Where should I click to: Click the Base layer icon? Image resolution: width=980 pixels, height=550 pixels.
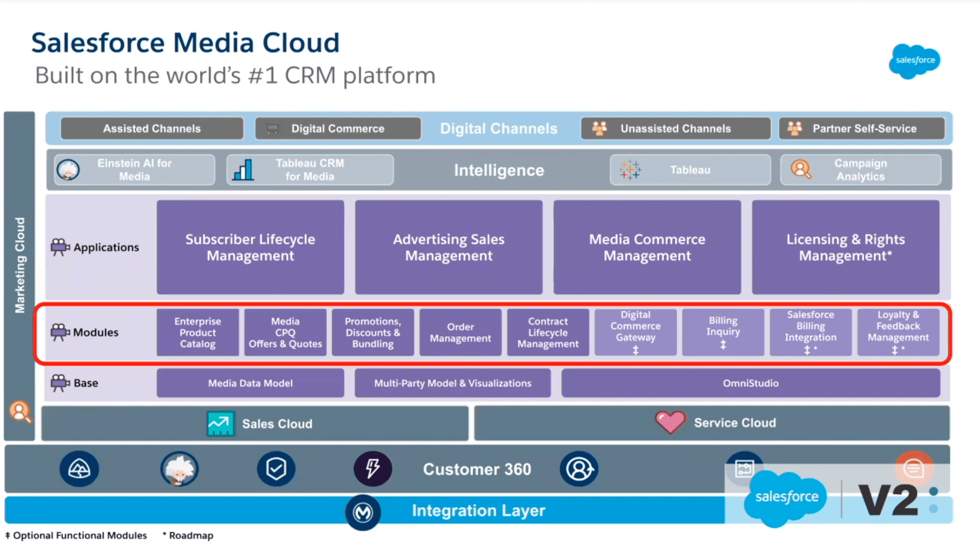tap(58, 382)
